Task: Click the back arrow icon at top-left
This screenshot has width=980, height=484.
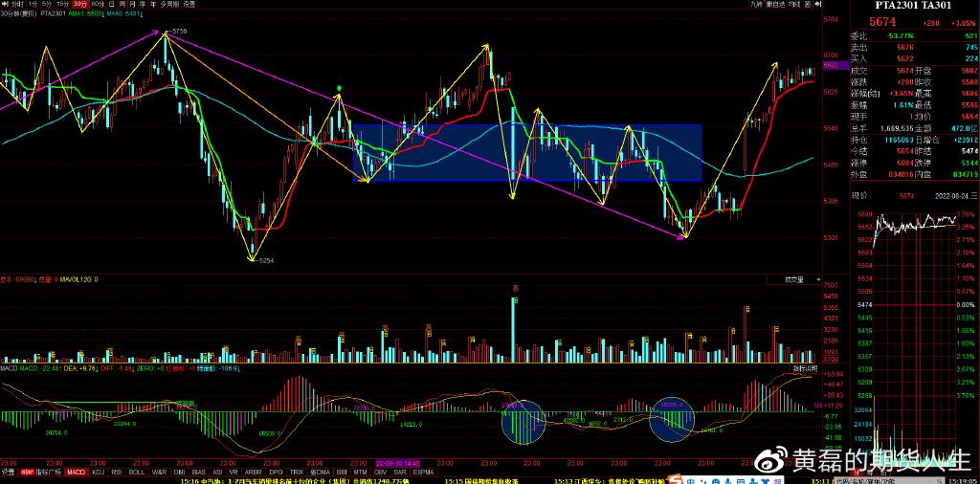Action: click(x=5, y=5)
